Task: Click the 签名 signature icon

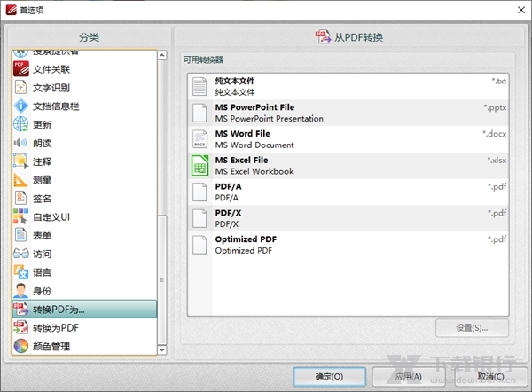Action: coord(21,198)
